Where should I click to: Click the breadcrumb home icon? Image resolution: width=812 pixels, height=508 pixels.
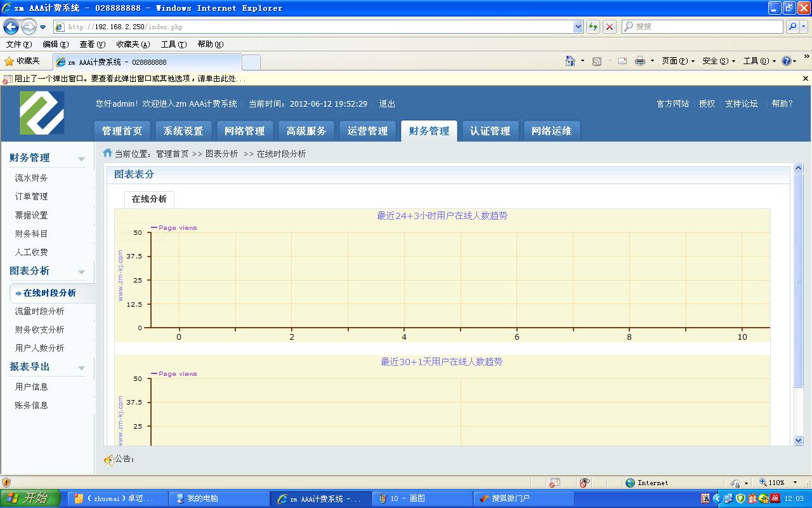pyautogui.click(x=107, y=153)
